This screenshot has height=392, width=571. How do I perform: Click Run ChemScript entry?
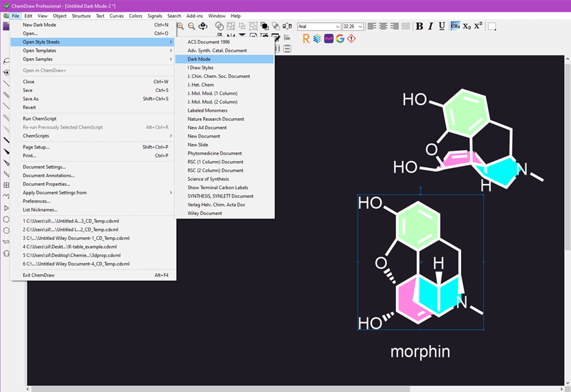pos(93,119)
